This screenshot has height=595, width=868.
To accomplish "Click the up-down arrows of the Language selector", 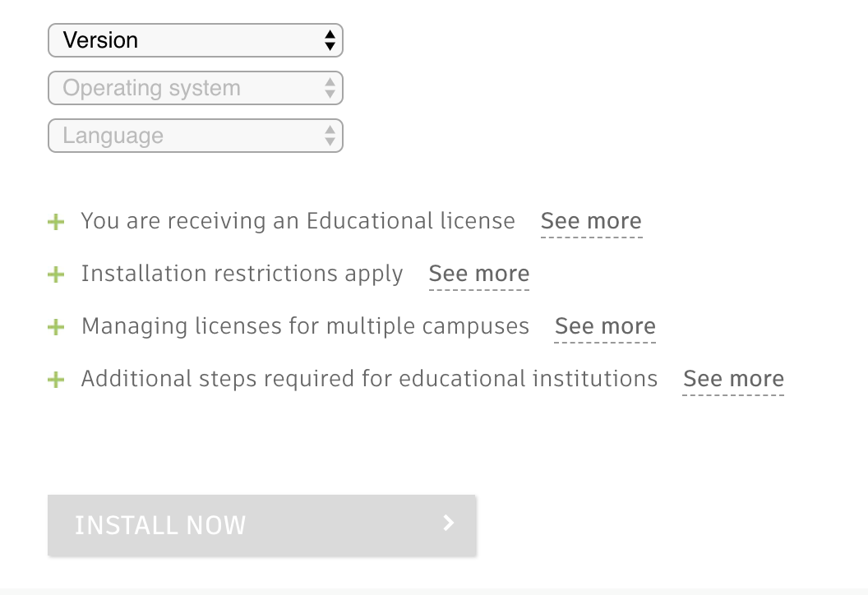I will click(330, 136).
